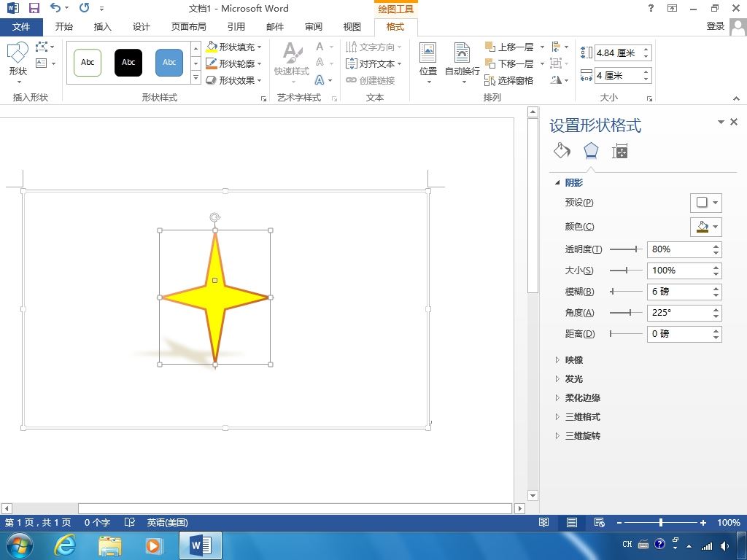Open the 位置 position menu
This screenshot has height=560, width=747.
(x=427, y=63)
